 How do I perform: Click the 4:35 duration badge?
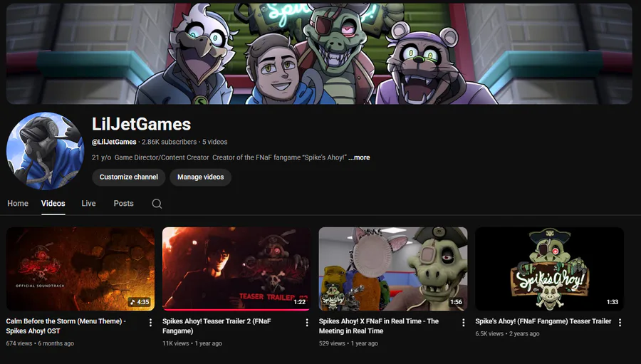coord(140,302)
